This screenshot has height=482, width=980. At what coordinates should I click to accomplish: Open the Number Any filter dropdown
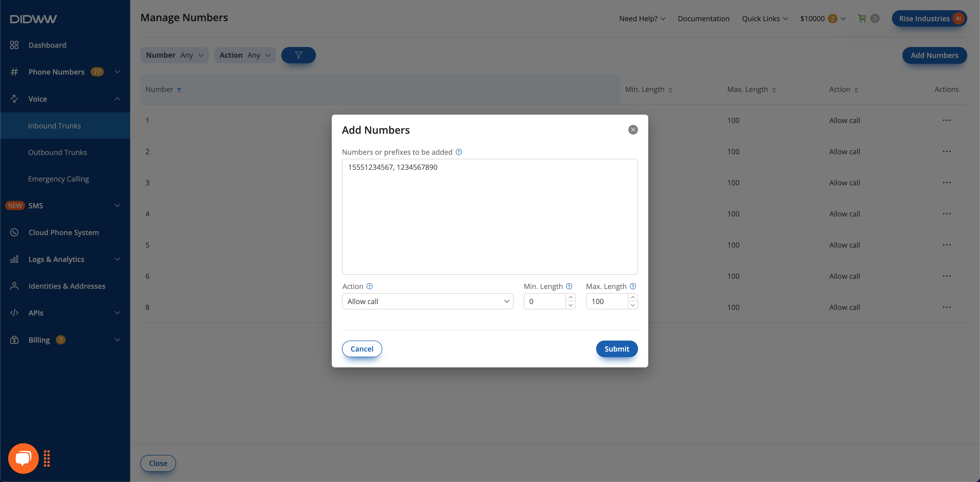tap(174, 55)
